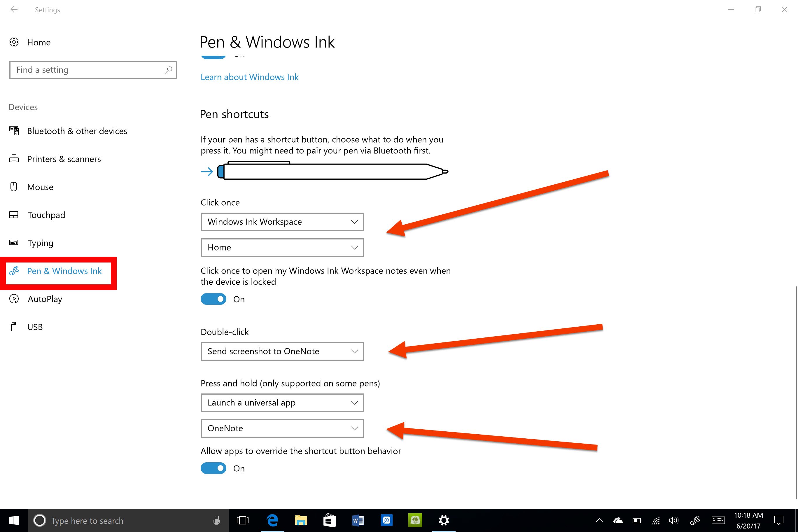798x532 pixels.
Task: Open the volume control in the tray
Action: (x=673, y=520)
